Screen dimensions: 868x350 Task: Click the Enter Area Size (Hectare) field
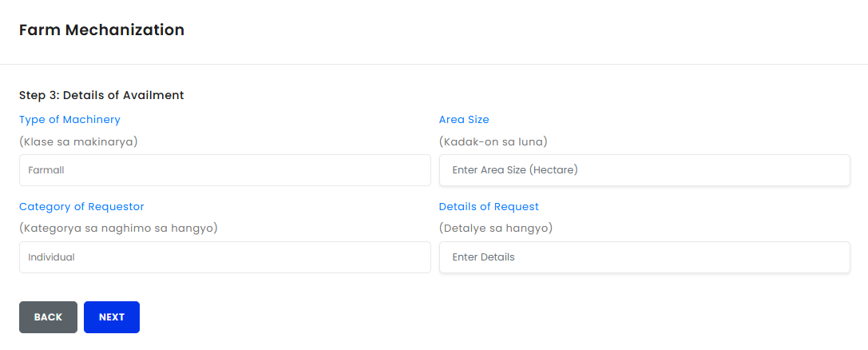tap(644, 170)
